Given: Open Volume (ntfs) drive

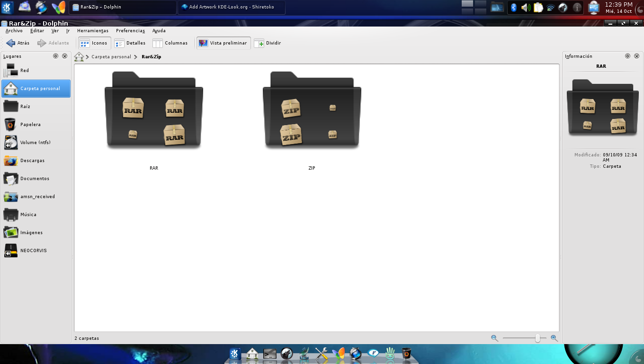Looking at the screenshot, I should (x=36, y=143).
